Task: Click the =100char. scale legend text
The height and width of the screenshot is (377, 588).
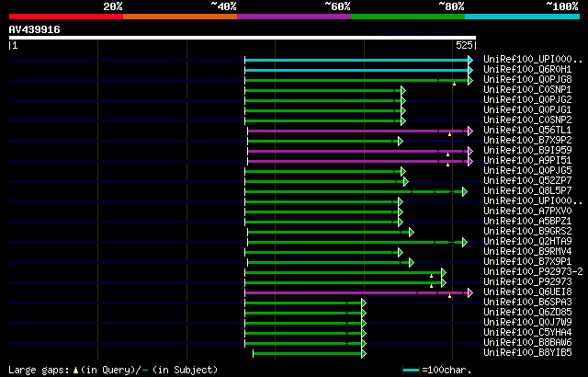Action: coord(447,371)
